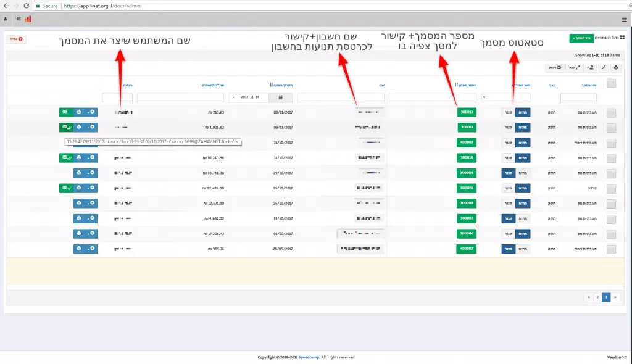The image size is (632, 364).
Task: Set document 300011 to closed (סגור)
Action: pos(509,127)
